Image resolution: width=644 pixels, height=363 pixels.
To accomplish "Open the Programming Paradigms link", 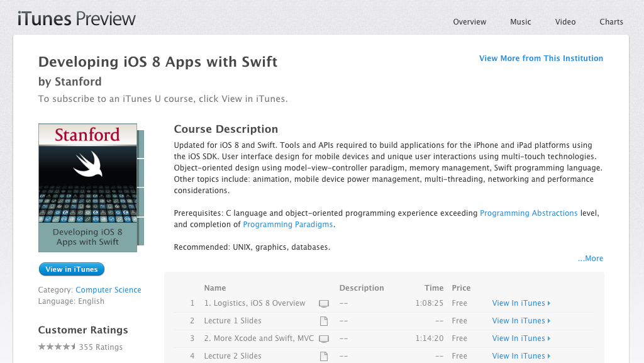I will [288, 224].
